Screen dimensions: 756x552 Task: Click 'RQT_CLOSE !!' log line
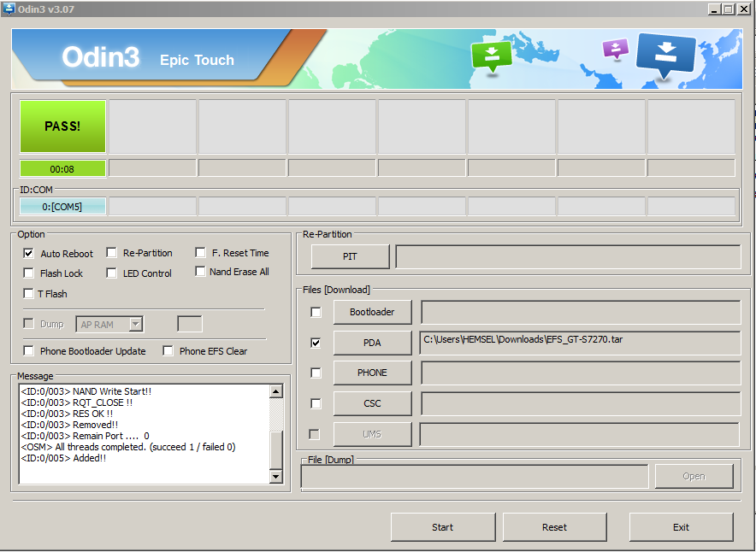tap(77, 402)
